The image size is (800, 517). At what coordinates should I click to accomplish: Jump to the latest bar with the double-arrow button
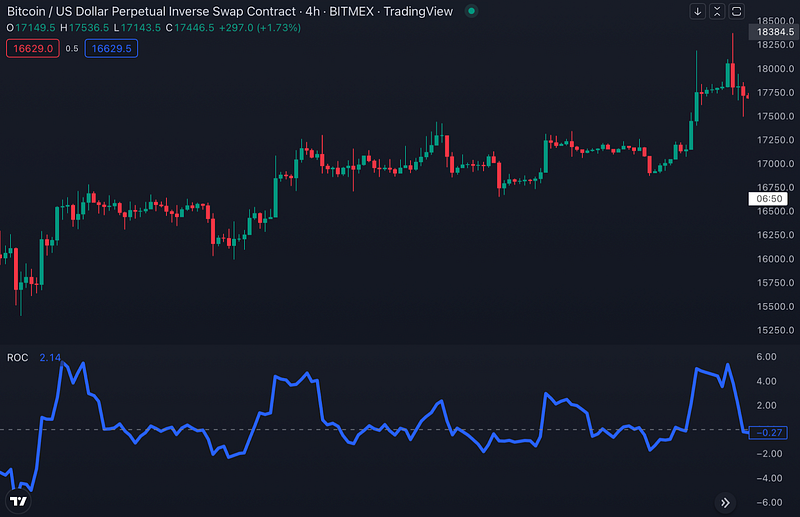(725, 503)
